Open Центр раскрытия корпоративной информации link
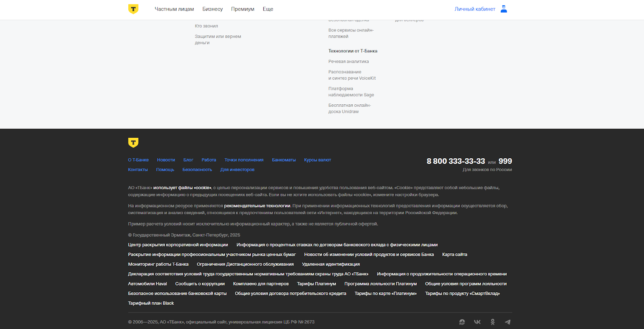Viewport: 644px width, 329px height. coord(178,245)
